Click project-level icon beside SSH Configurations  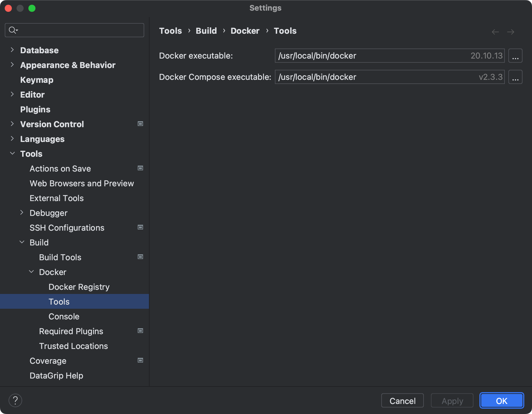tap(140, 227)
